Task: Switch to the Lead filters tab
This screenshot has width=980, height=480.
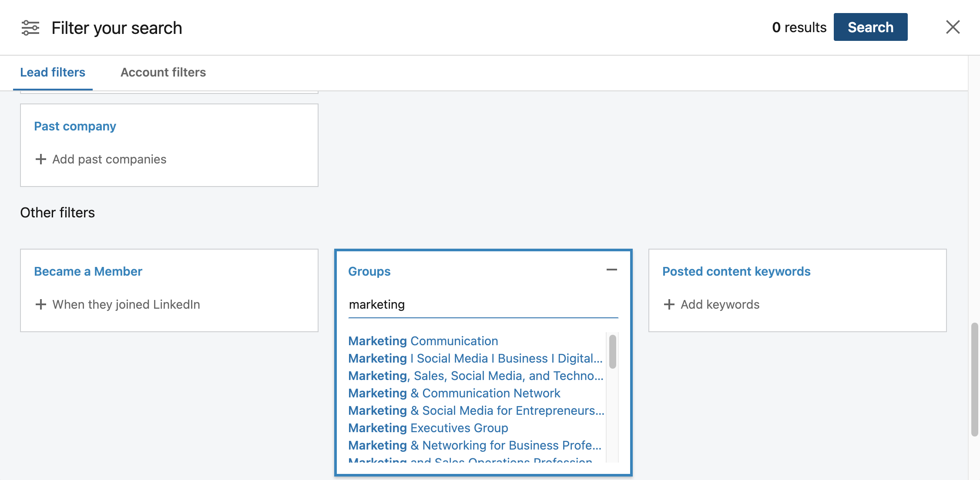Action: pyautogui.click(x=53, y=71)
